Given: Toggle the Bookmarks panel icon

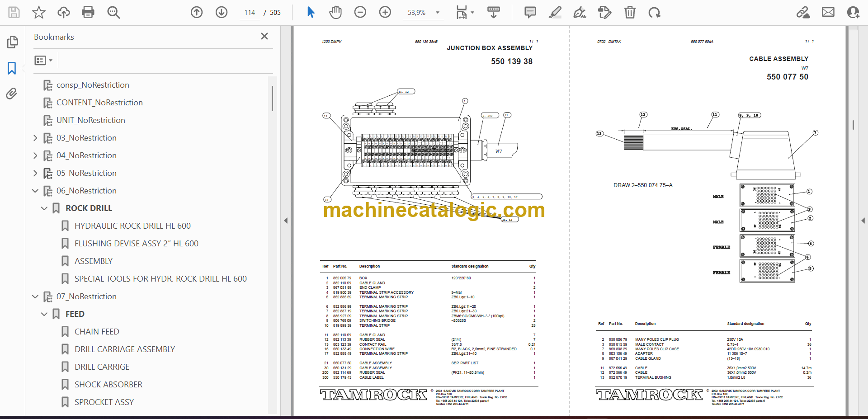Looking at the screenshot, I should click(12, 68).
